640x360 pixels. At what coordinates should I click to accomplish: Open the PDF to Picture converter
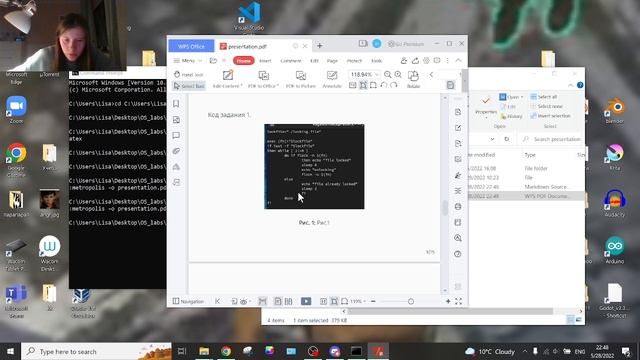coord(301,79)
